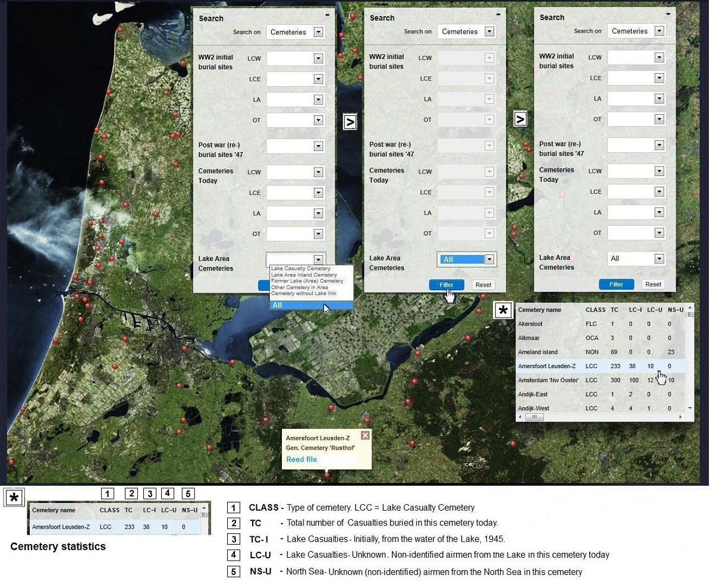Select the Amersfoort Leusden-Z table row
The width and height of the screenshot is (710, 588).
pyautogui.click(x=546, y=366)
